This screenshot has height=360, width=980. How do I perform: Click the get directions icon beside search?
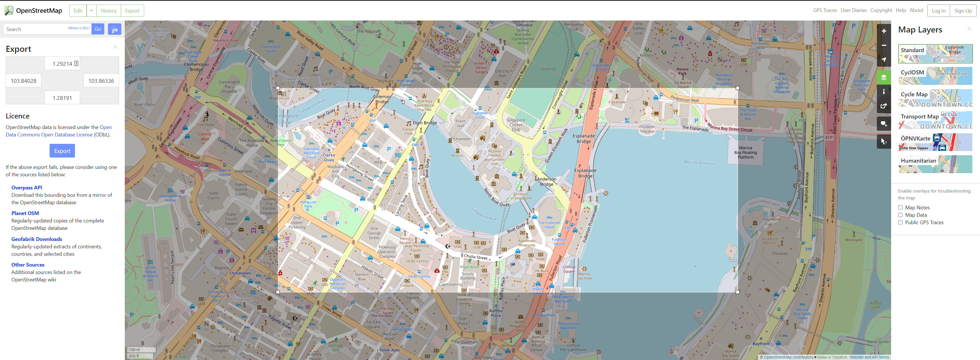point(114,29)
